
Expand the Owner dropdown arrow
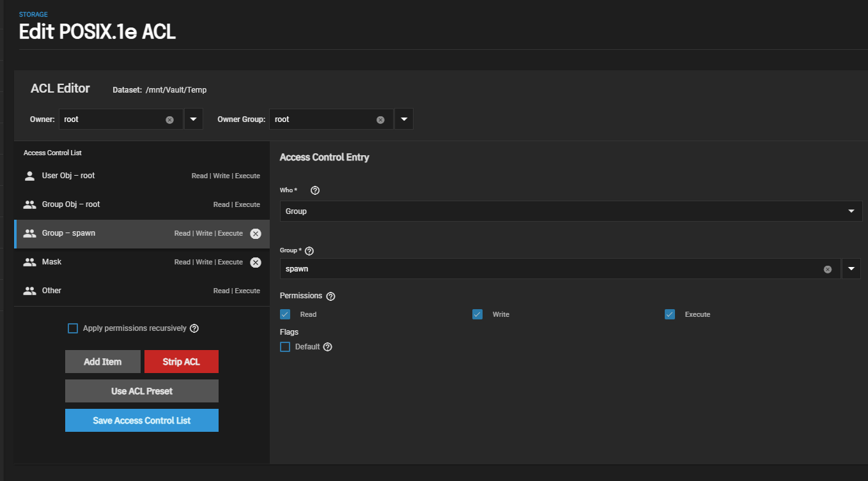[194, 119]
